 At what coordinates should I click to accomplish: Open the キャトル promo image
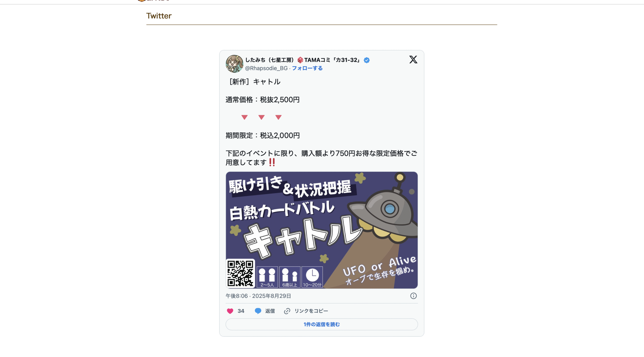click(322, 230)
